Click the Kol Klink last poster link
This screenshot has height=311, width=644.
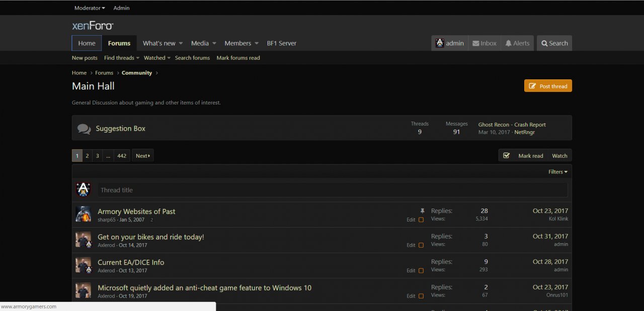click(558, 219)
